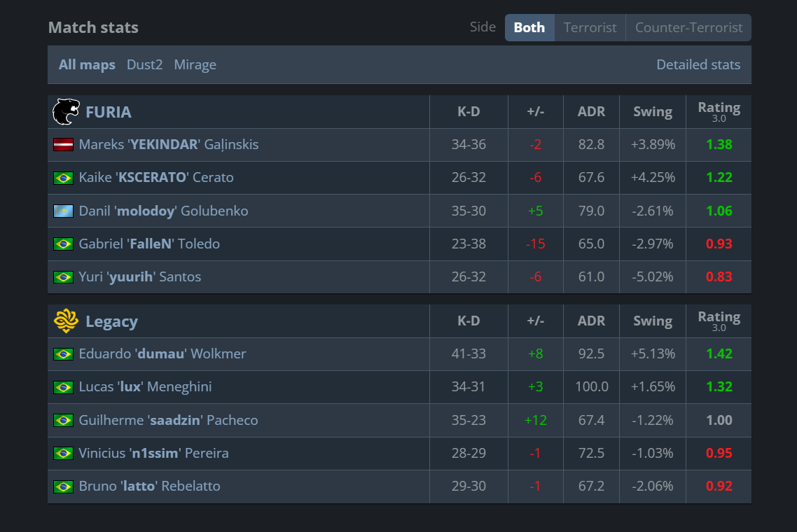Show the All maps stats tab
Screen dimensions: 797x532
click(x=87, y=65)
